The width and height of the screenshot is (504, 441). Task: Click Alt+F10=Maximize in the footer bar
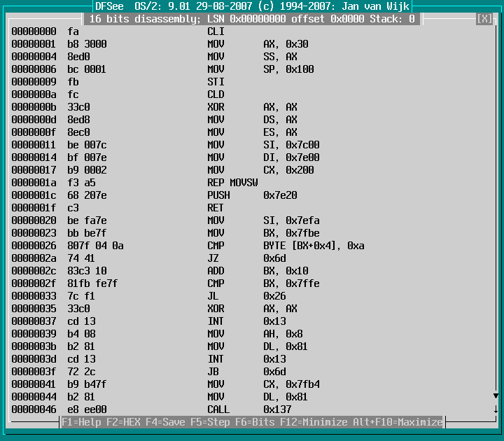coord(403,422)
